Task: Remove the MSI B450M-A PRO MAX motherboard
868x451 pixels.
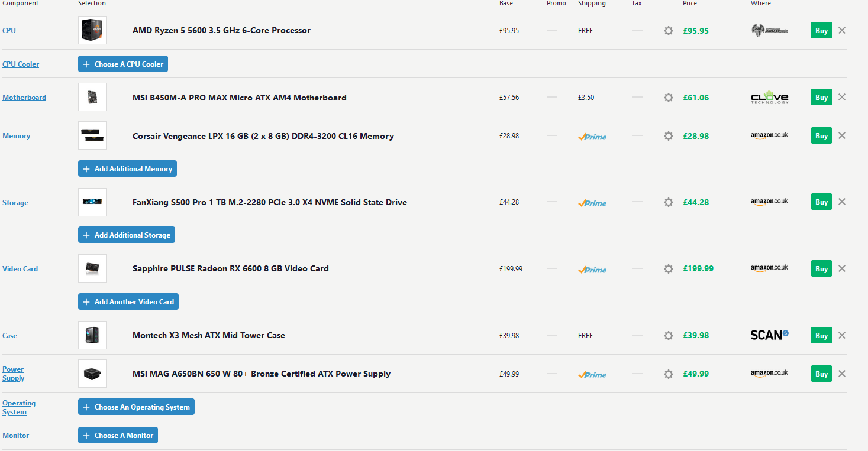Action: pyautogui.click(x=842, y=97)
